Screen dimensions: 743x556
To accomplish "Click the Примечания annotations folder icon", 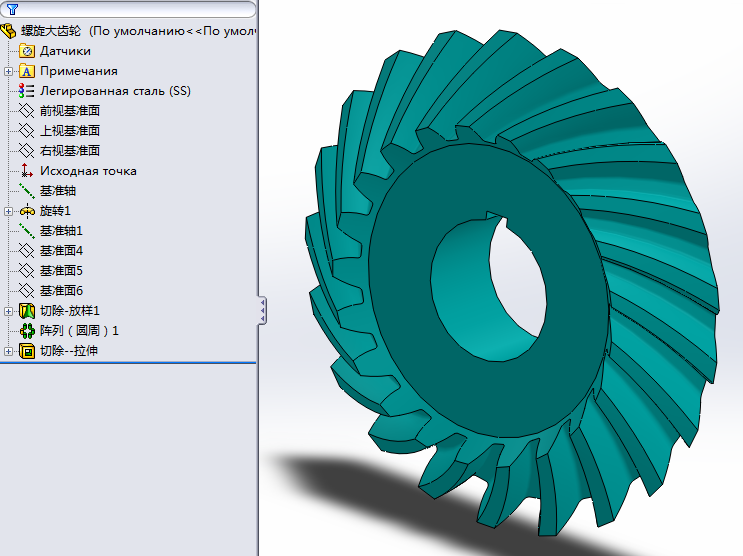I will pos(27,71).
